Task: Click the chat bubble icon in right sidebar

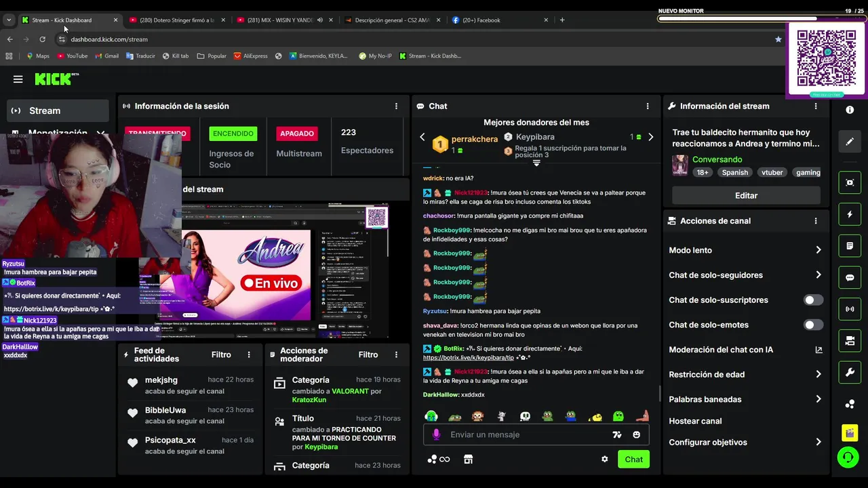Action: tap(850, 277)
